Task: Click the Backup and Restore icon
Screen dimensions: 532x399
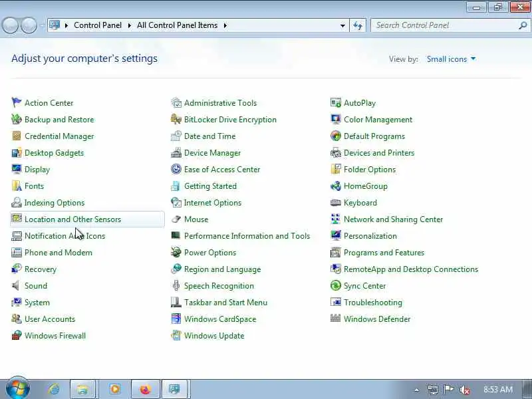Action: click(16, 119)
